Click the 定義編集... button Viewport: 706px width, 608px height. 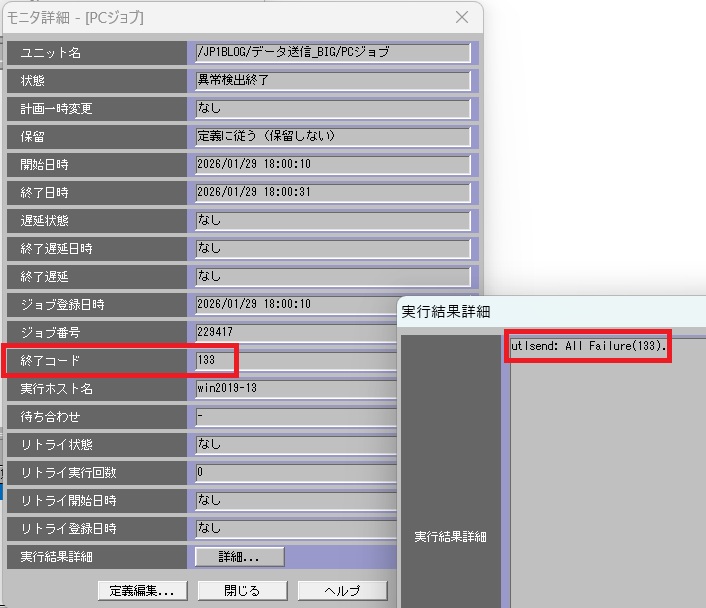pos(142,590)
